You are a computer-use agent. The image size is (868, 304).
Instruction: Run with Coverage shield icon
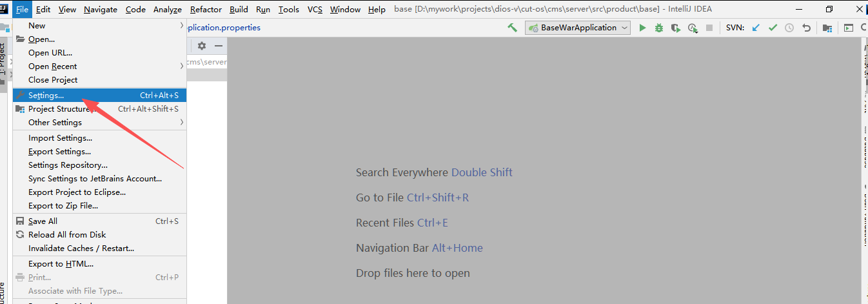point(676,28)
